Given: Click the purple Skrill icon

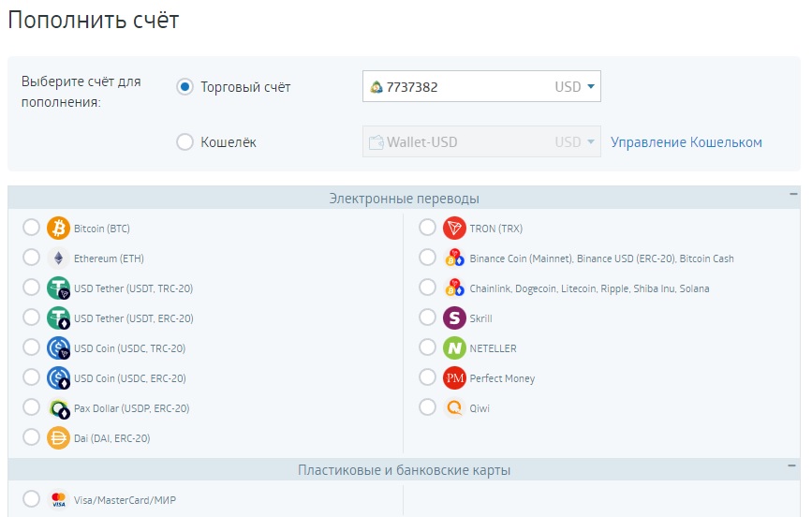Looking at the screenshot, I should pyautogui.click(x=454, y=318).
